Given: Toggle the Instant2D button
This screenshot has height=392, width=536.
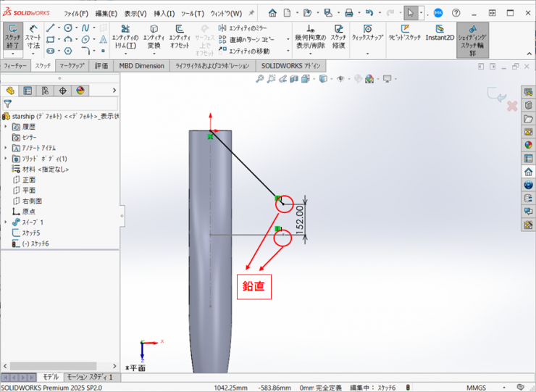Looking at the screenshot, I should (440, 37).
